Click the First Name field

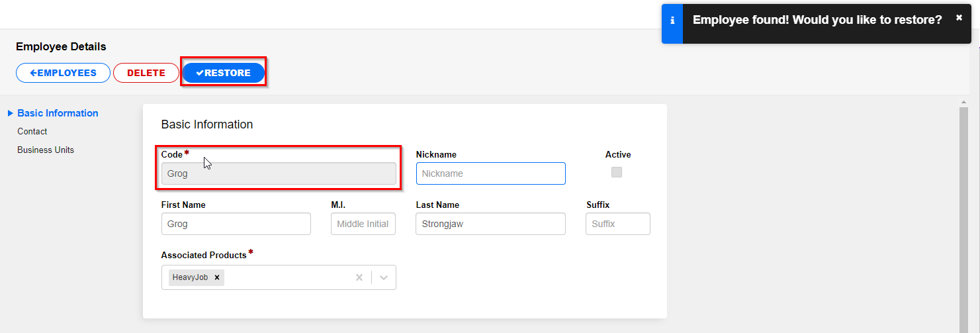pos(236,224)
